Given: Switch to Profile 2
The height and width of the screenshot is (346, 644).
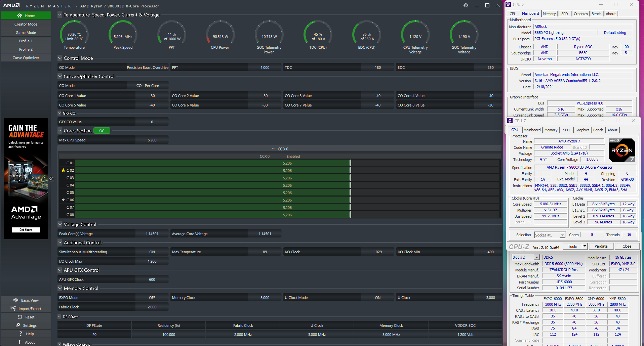Looking at the screenshot, I should [26, 49].
